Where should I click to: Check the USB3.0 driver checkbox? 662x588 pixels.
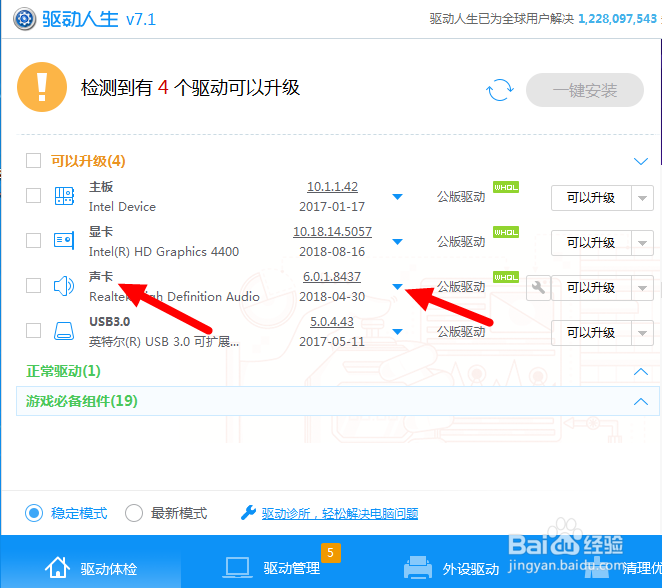click(x=33, y=331)
